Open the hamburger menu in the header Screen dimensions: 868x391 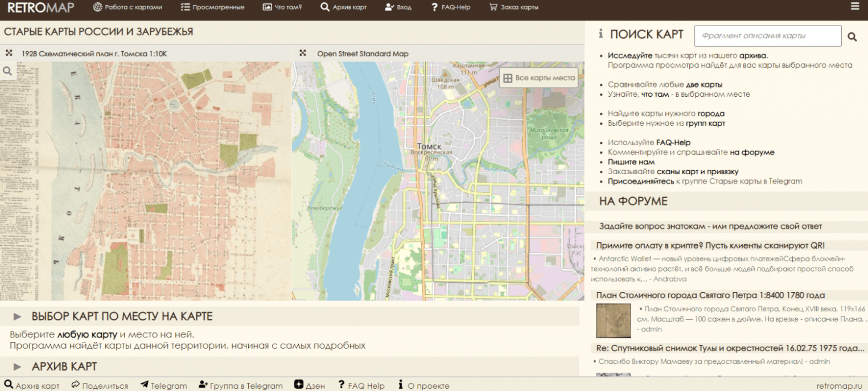pyautogui.click(x=855, y=6)
